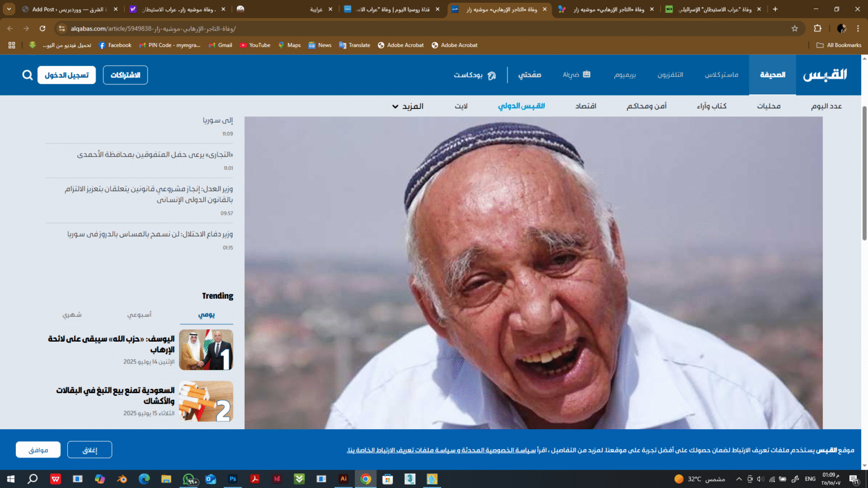Click the search magnifier icon in site header
The width and height of the screenshot is (868, 488).
[x=27, y=75]
